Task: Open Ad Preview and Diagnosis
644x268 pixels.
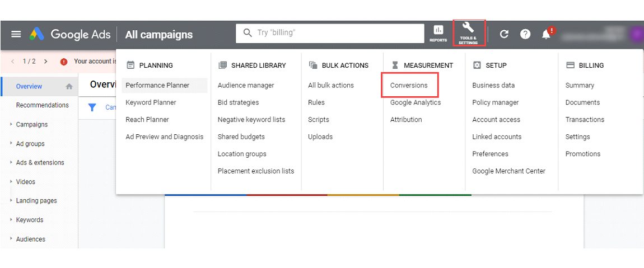Action: [x=164, y=137]
